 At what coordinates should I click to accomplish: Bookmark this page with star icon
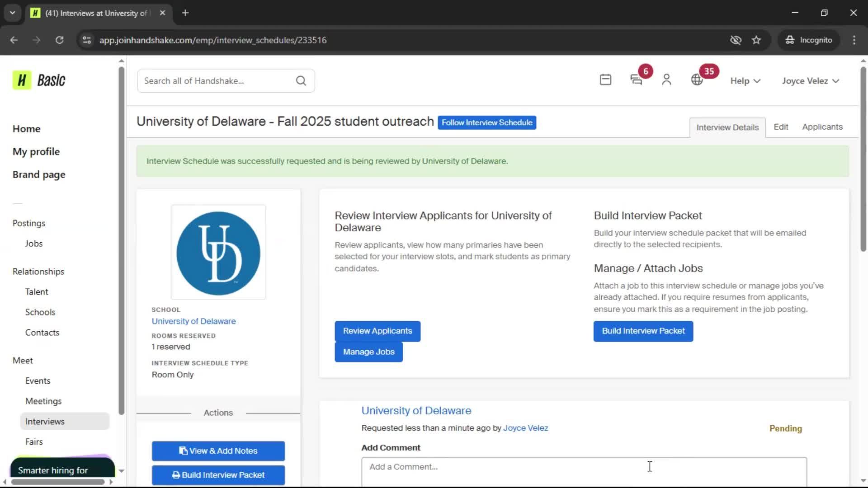[x=756, y=40]
